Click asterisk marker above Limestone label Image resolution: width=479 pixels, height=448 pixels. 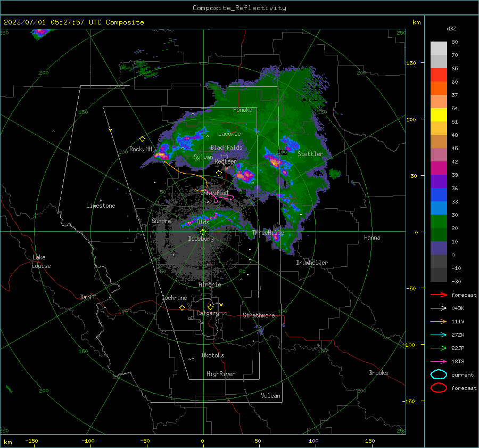(101, 201)
